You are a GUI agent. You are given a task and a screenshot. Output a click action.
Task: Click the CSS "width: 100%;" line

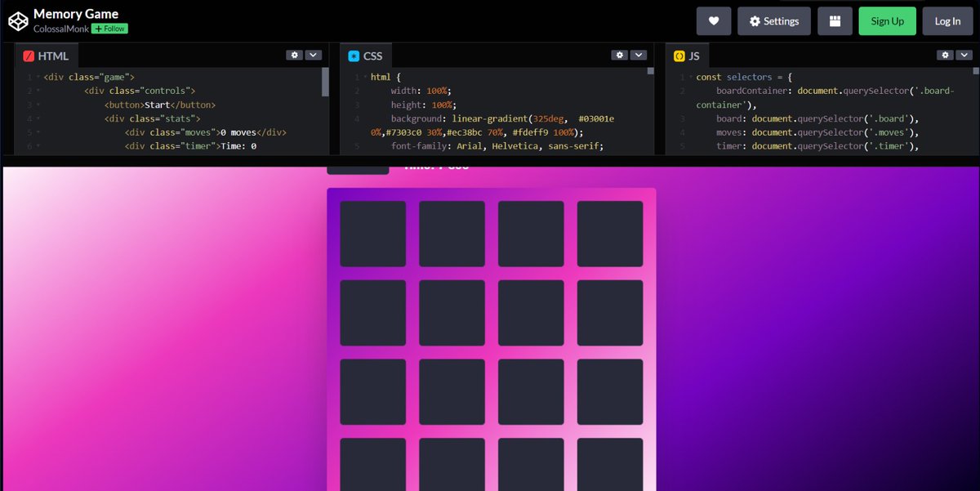click(x=421, y=91)
